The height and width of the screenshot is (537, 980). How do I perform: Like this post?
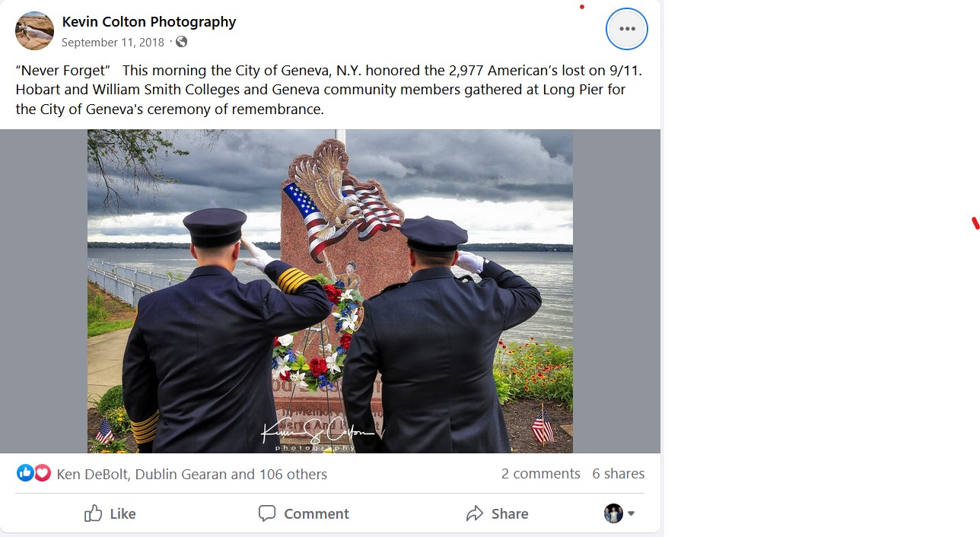[x=110, y=513]
